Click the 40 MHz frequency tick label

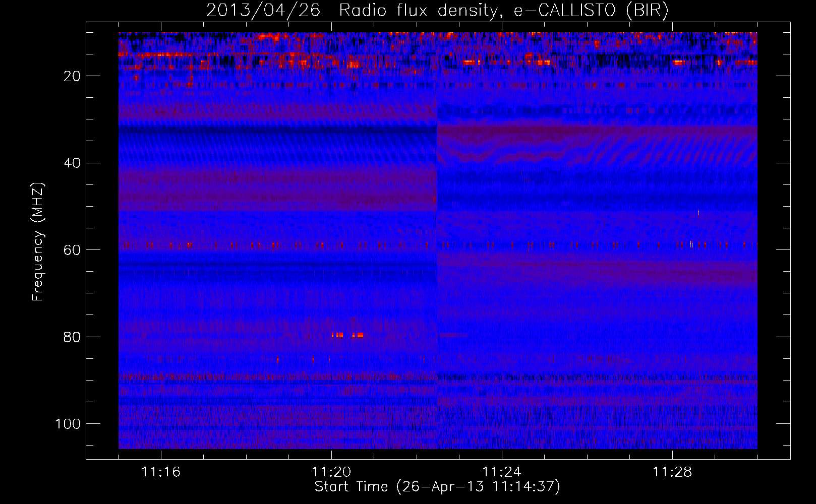[x=73, y=163]
